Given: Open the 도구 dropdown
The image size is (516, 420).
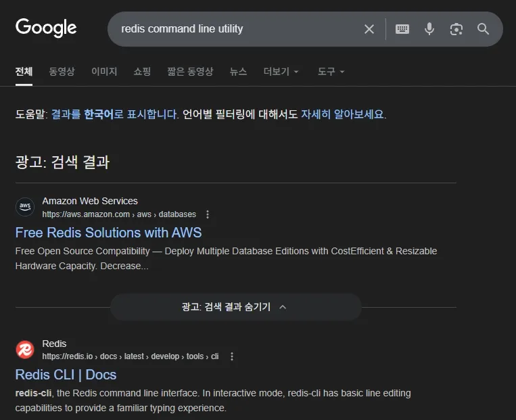Looking at the screenshot, I should (331, 72).
